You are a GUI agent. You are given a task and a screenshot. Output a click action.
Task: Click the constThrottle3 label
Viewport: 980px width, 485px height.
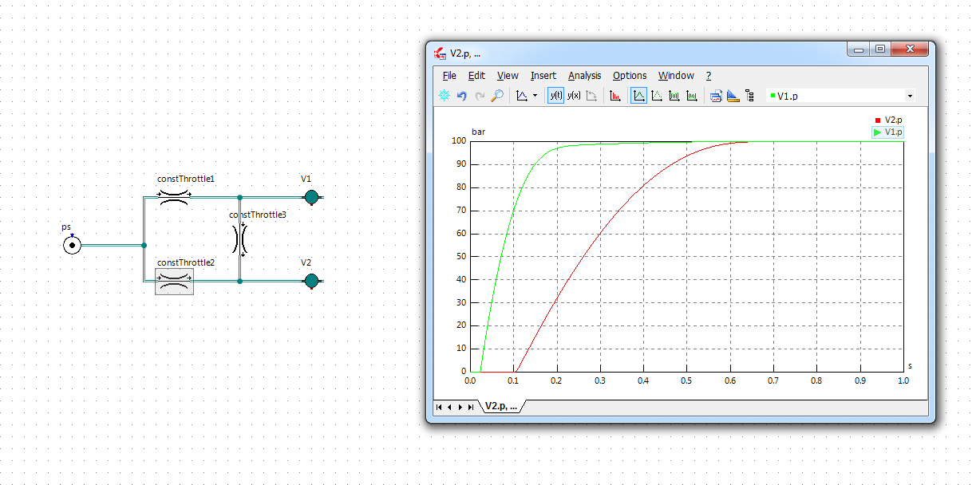[258, 215]
